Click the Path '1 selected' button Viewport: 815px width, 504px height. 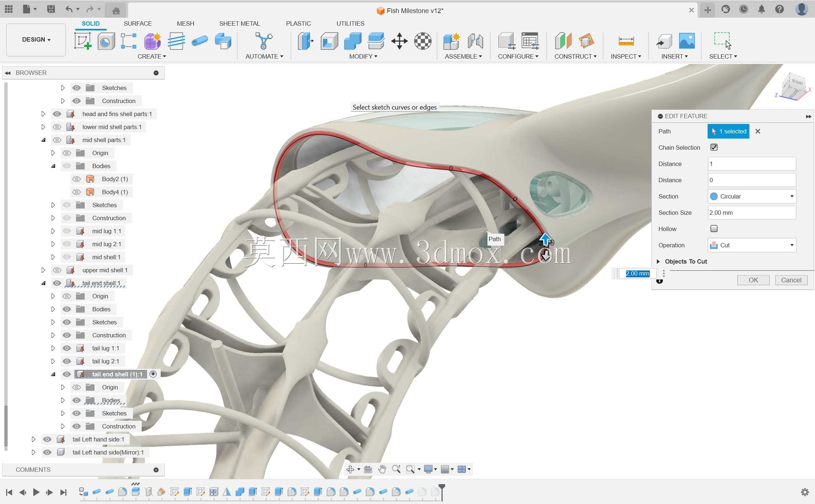[728, 131]
